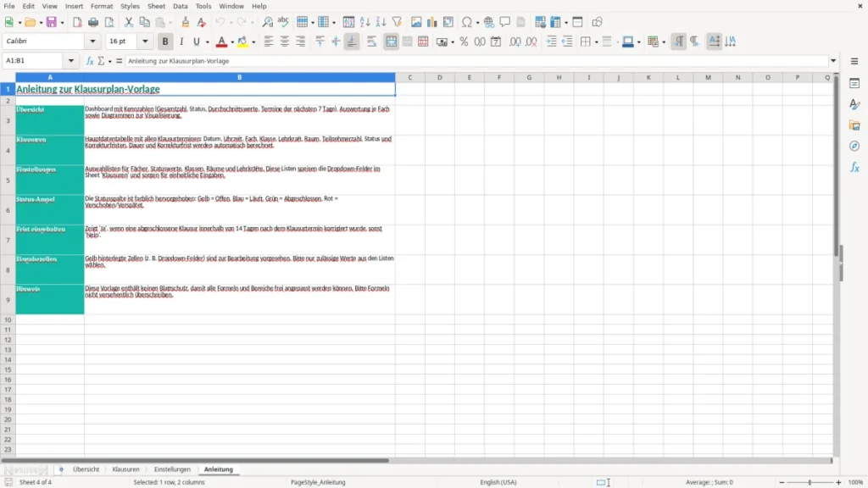Insert a chart
Image resolution: width=868 pixels, height=488 pixels.
(x=432, y=22)
